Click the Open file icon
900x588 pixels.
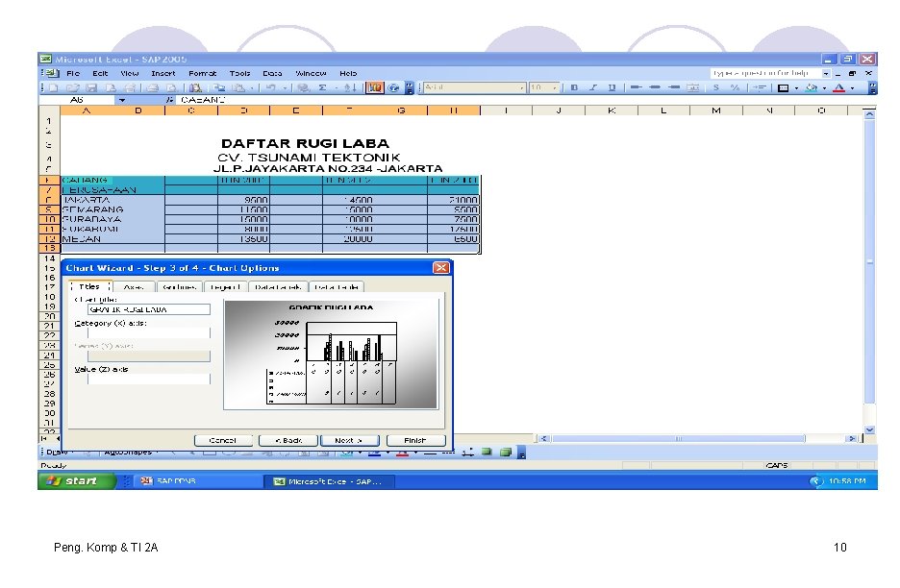[72, 87]
